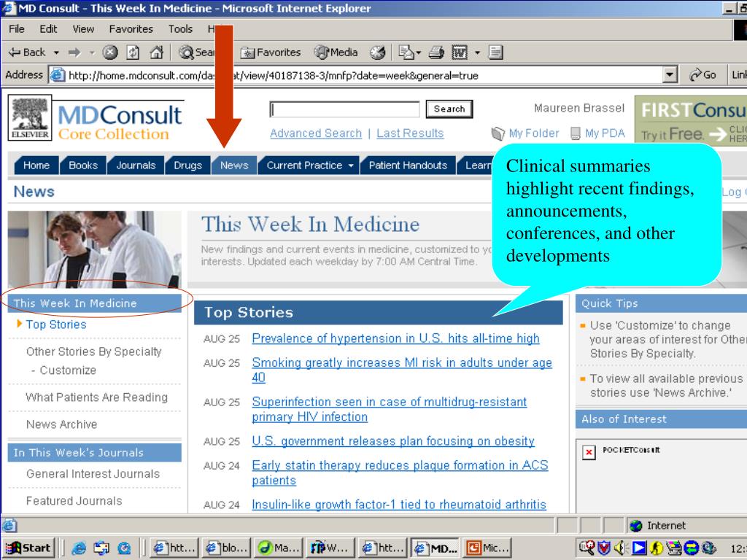Screen dimensions: 747x560
Task: Open the File menu
Action: pos(17,29)
